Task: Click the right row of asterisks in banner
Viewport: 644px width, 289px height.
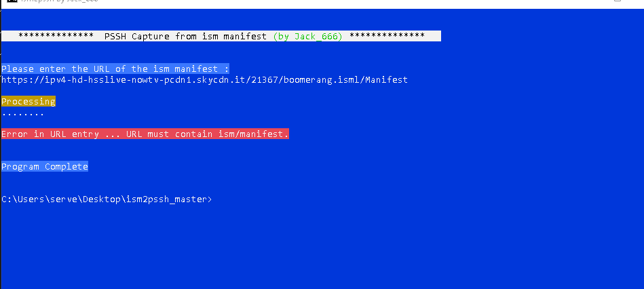Action: [387, 36]
